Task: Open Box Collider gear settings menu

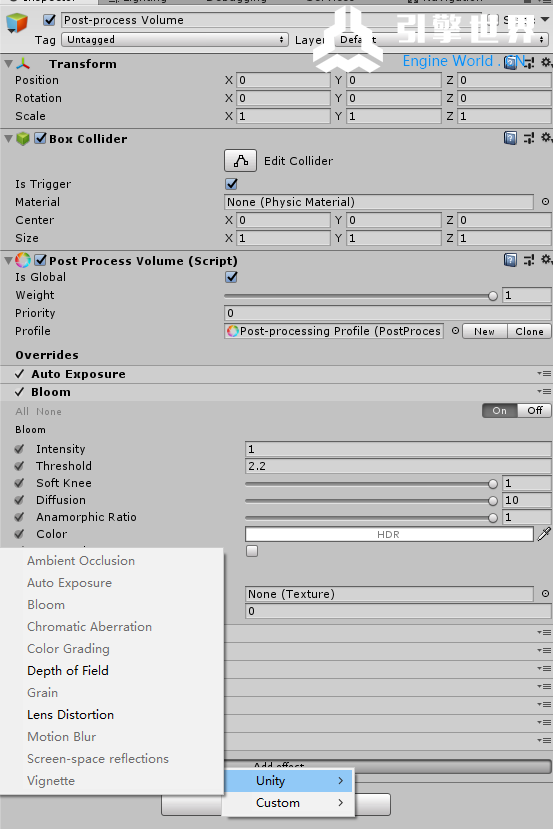Action: point(547,139)
